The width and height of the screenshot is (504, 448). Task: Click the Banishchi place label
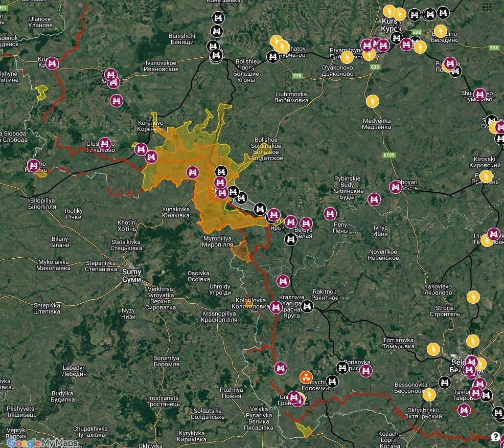(x=182, y=39)
